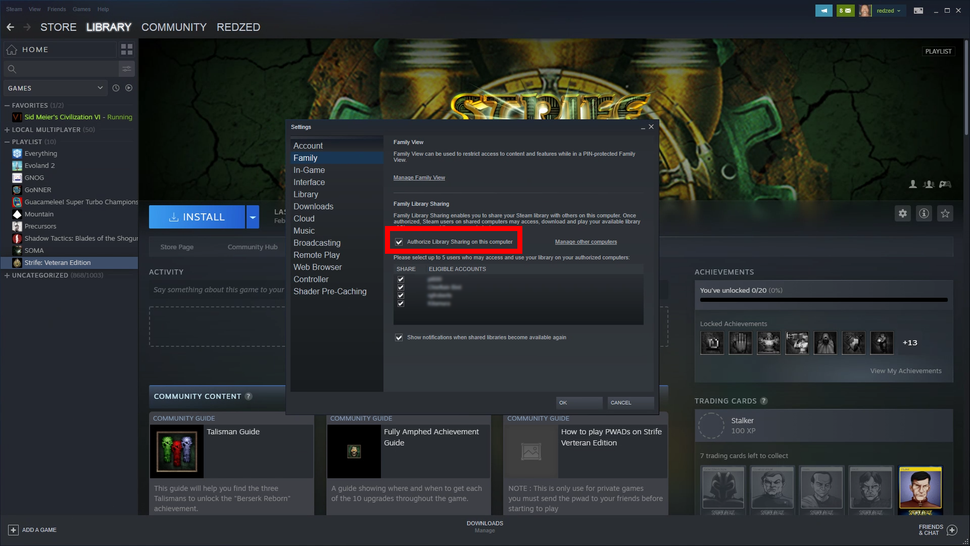Click the ready-to-play filter icon
970x546 pixels.
point(129,88)
